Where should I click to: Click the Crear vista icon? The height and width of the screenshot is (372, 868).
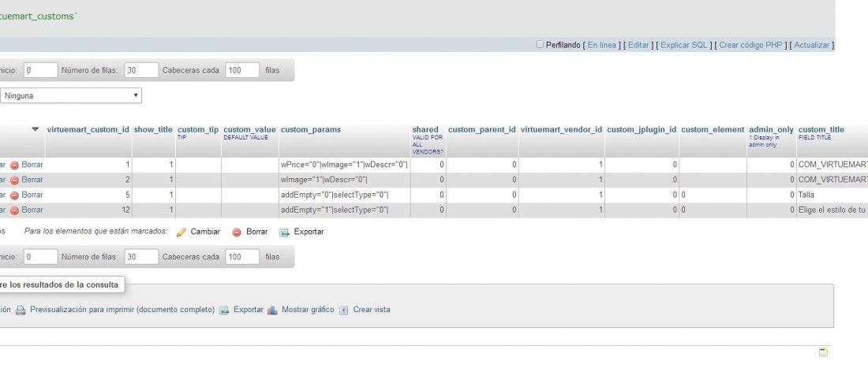344,310
